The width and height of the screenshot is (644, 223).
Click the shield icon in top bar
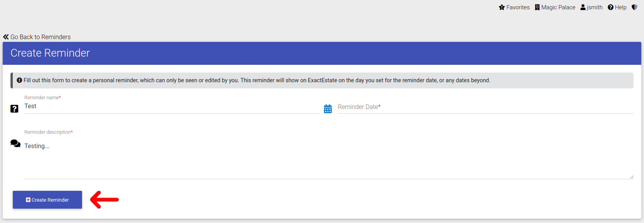coord(634,7)
